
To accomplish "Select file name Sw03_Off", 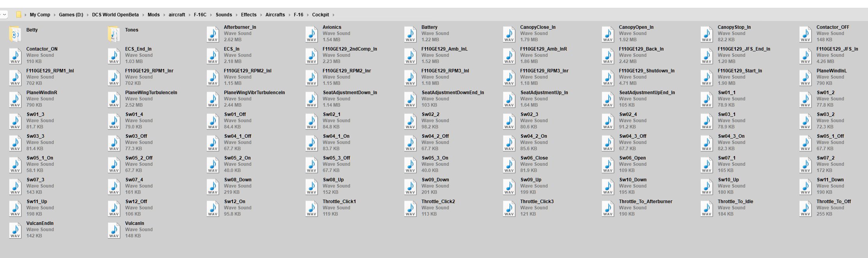I will tap(136, 136).
